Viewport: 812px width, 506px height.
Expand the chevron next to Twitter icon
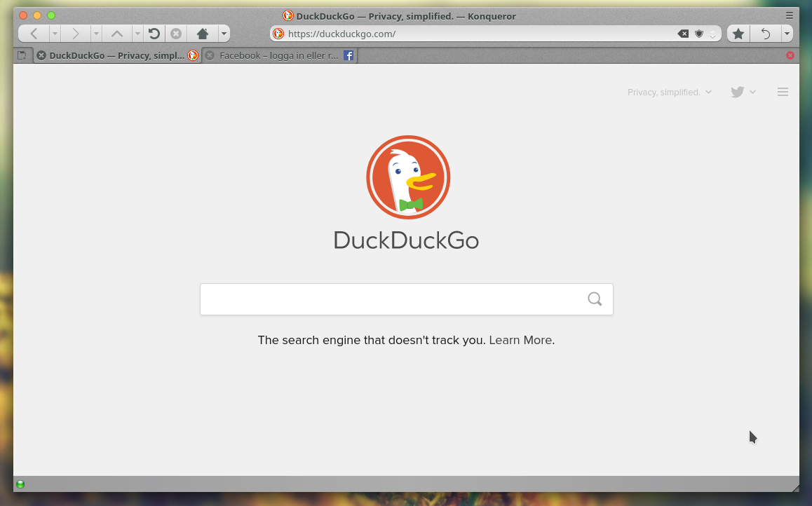coord(753,92)
